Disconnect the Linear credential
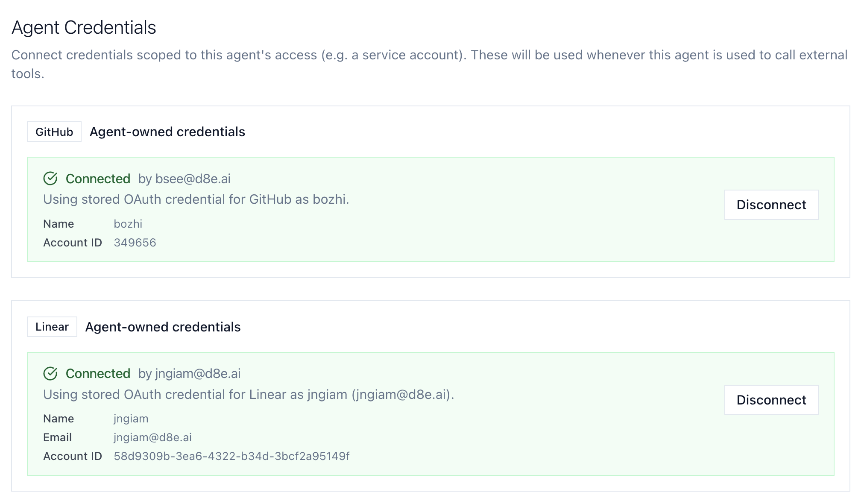The height and width of the screenshot is (504, 867). (771, 400)
